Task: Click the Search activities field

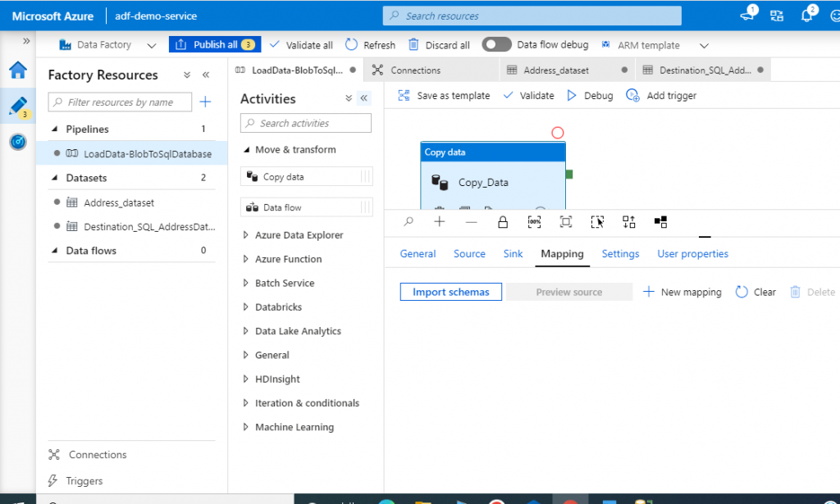Action: coord(306,123)
